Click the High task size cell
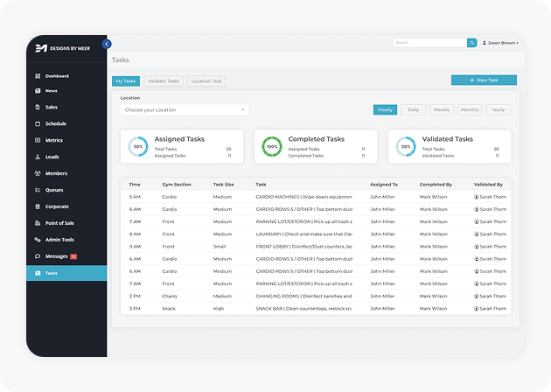 219,309
